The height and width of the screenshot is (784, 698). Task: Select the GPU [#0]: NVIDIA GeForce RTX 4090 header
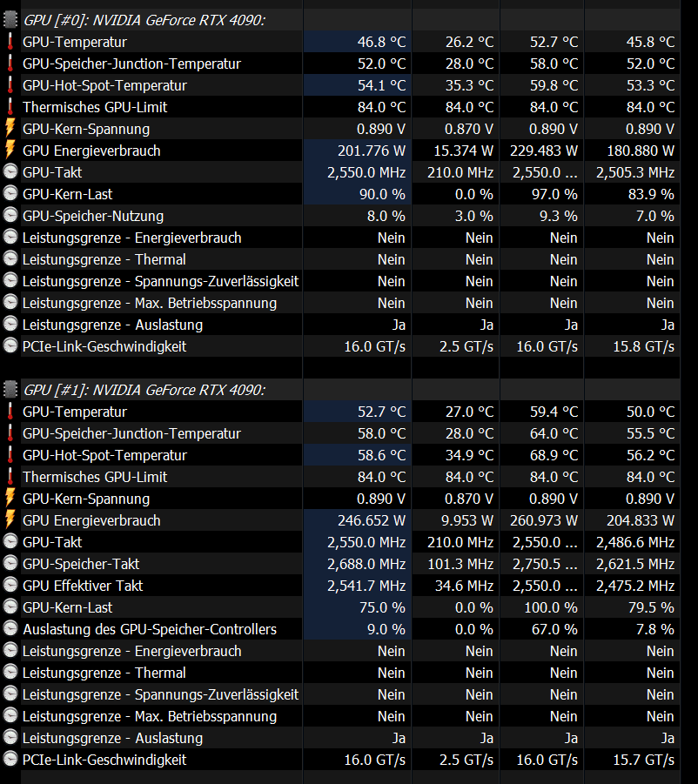144,20
